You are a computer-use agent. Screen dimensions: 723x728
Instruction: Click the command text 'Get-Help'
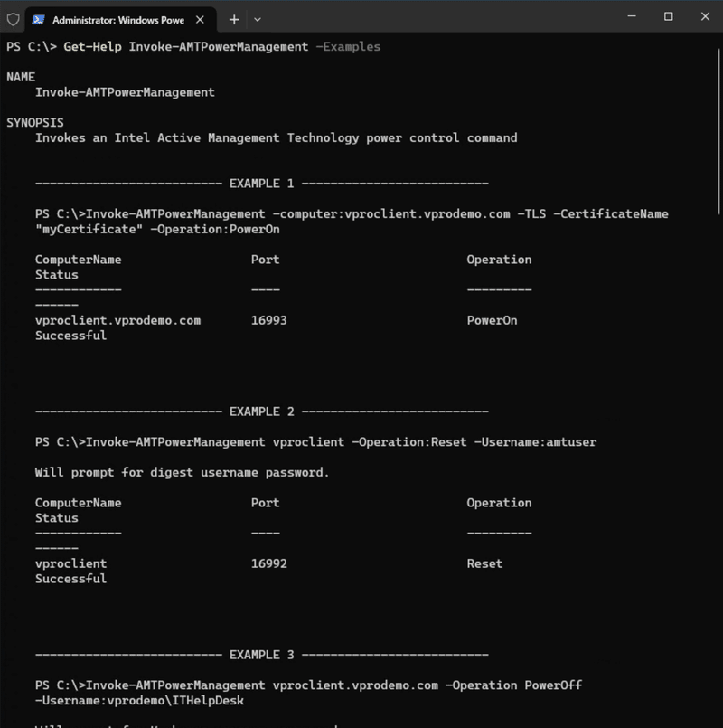[x=92, y=47]
